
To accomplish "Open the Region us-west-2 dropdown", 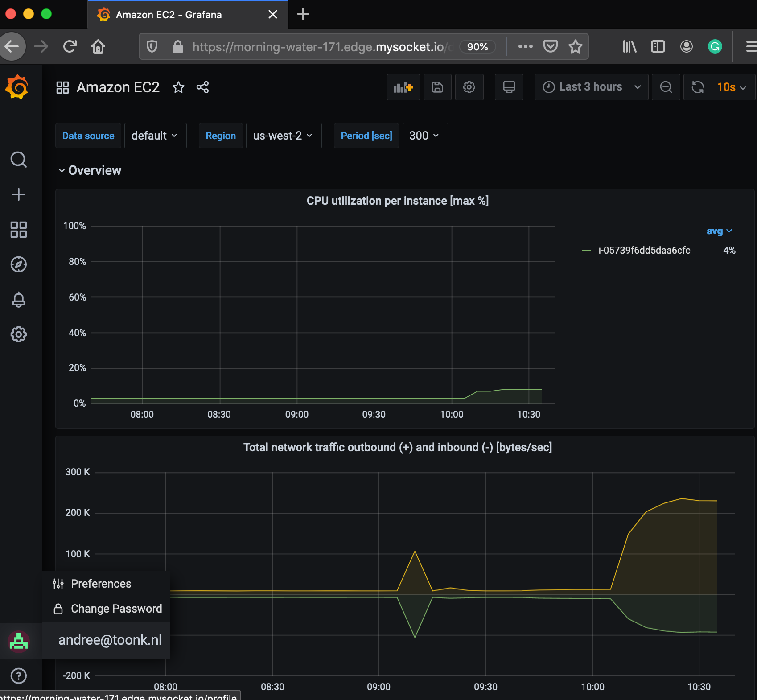I will point(284,136).
